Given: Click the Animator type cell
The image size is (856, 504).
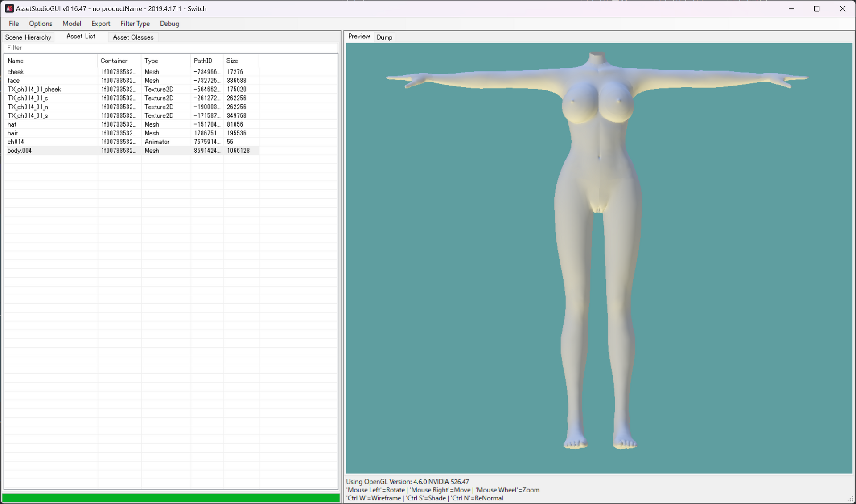Looking at the screenshot, I should (x=157, y=142).
